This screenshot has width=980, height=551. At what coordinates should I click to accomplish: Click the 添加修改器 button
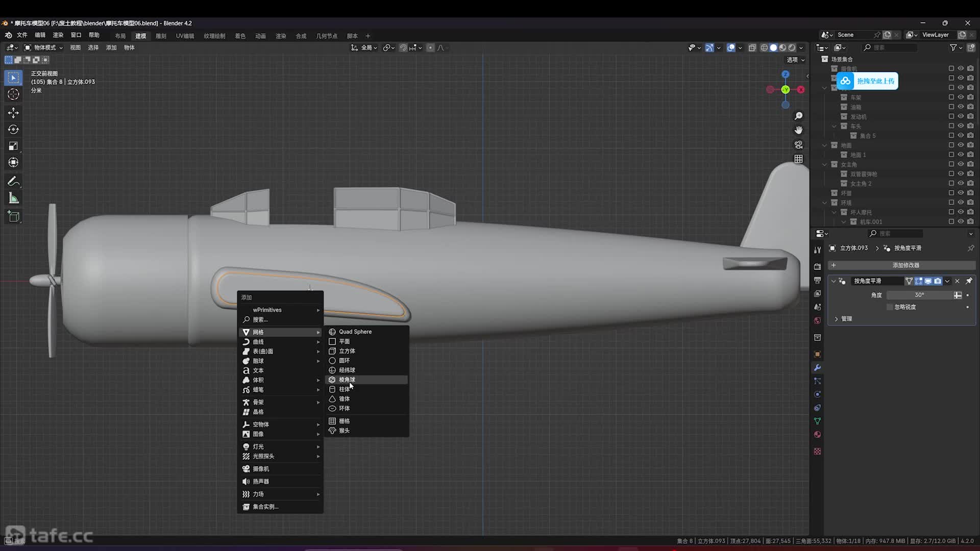pyautogui.click(x=902, y=265)
